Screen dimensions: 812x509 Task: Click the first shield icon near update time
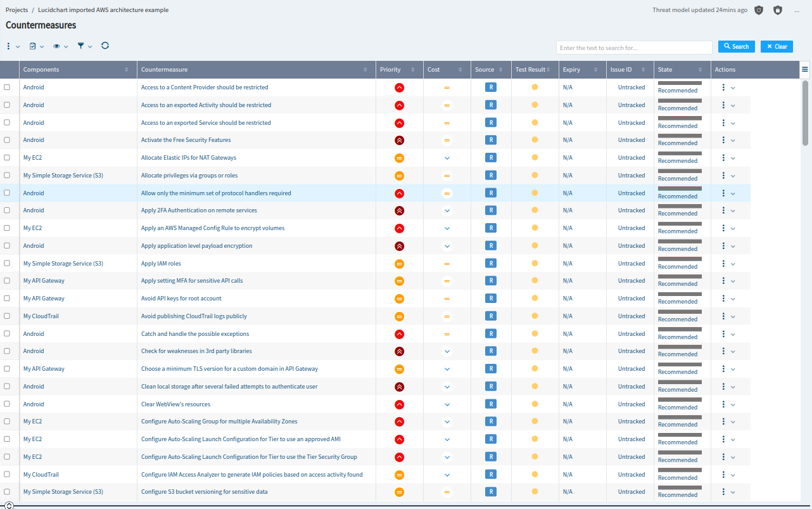[x=759, y=10]
